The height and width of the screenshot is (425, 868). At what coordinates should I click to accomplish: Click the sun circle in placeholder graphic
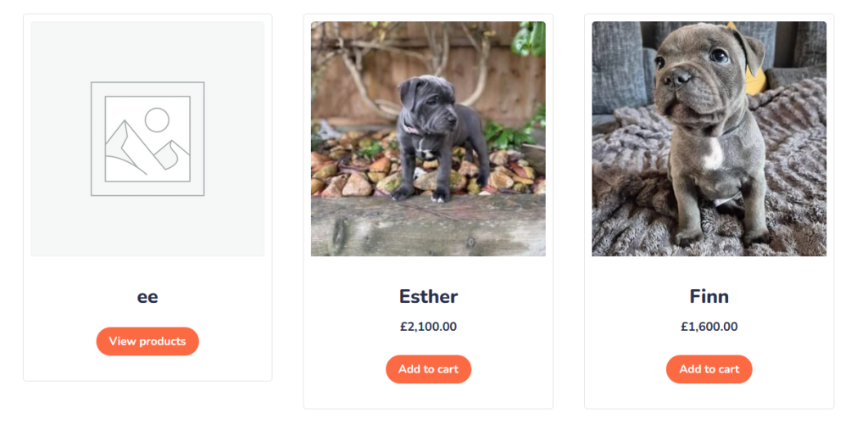tap(157, 120)
